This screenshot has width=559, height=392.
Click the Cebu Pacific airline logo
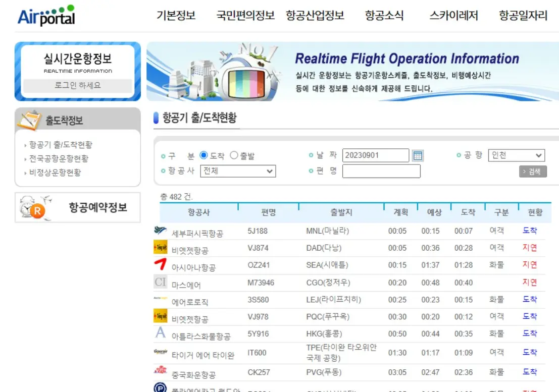[x=161, y=230]
